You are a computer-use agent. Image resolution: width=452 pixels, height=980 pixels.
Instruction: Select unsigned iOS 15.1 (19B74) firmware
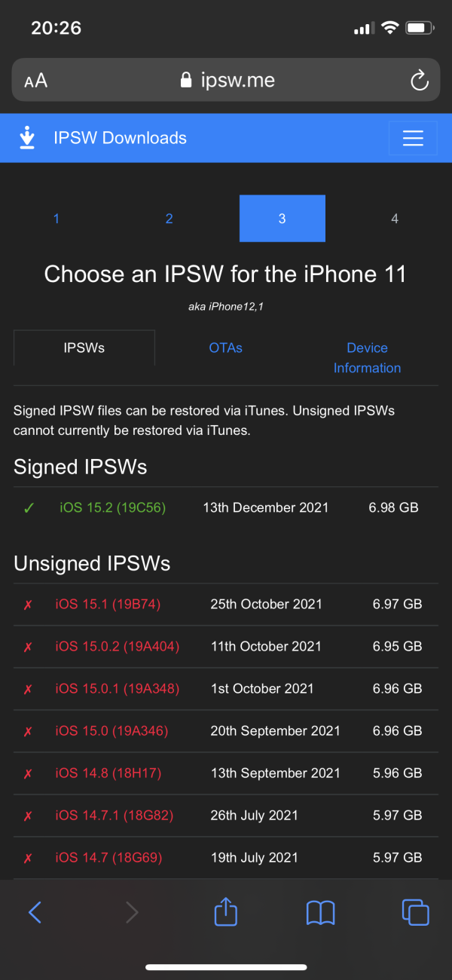(x=108, y=604)
